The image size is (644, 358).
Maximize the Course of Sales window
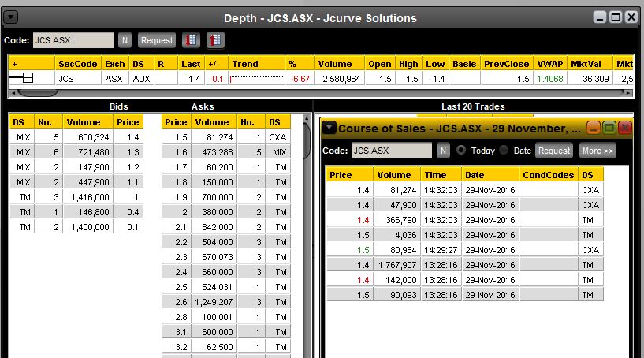(x=609, y=128)
